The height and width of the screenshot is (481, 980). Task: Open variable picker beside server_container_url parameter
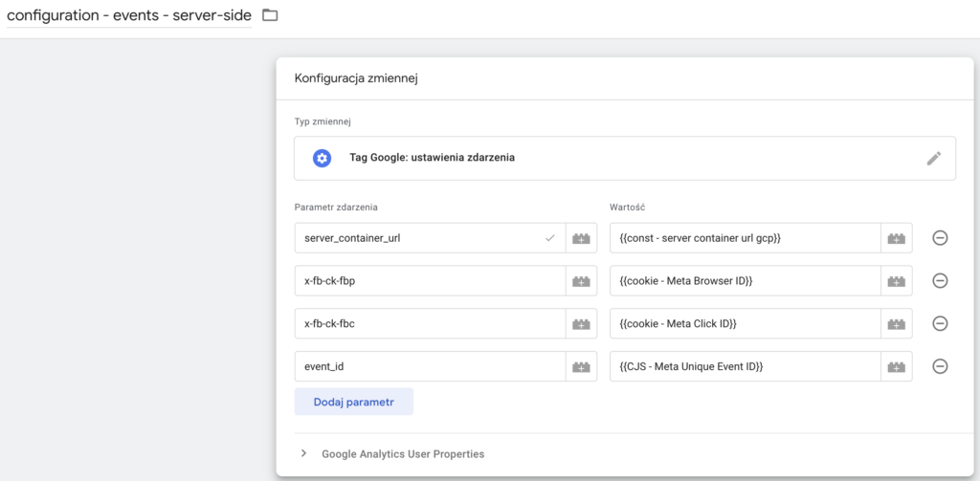[x=581, y=238]
